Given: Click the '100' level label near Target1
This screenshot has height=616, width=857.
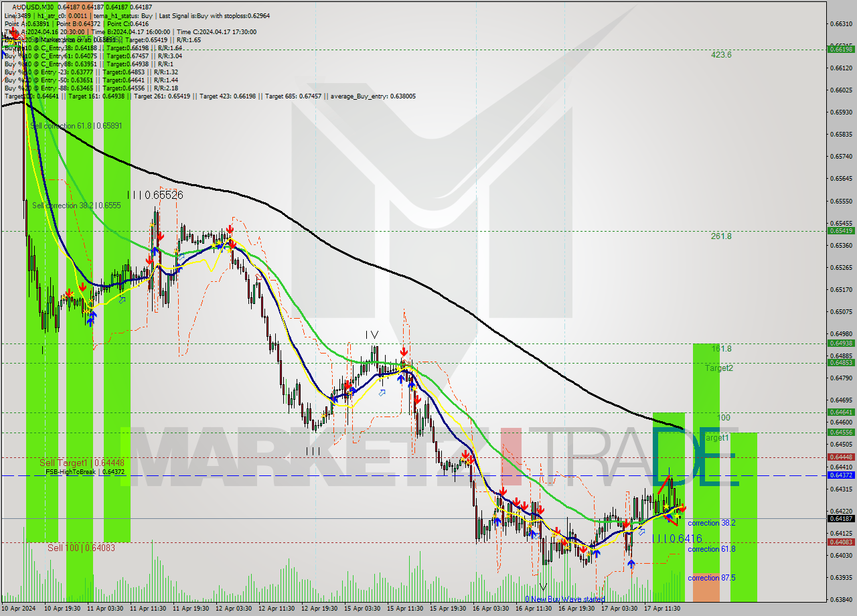Looking at the screenshot, I should (x=723, y=418).
